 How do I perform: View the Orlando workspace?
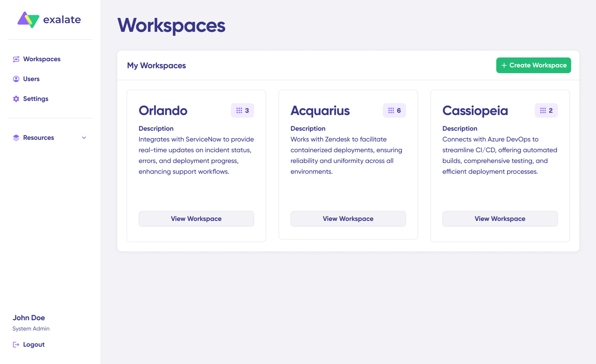[196, 219]
